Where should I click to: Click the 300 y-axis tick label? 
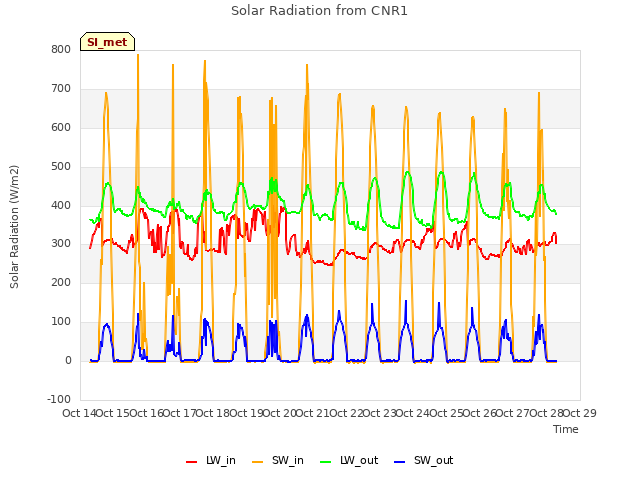(61, 244)
